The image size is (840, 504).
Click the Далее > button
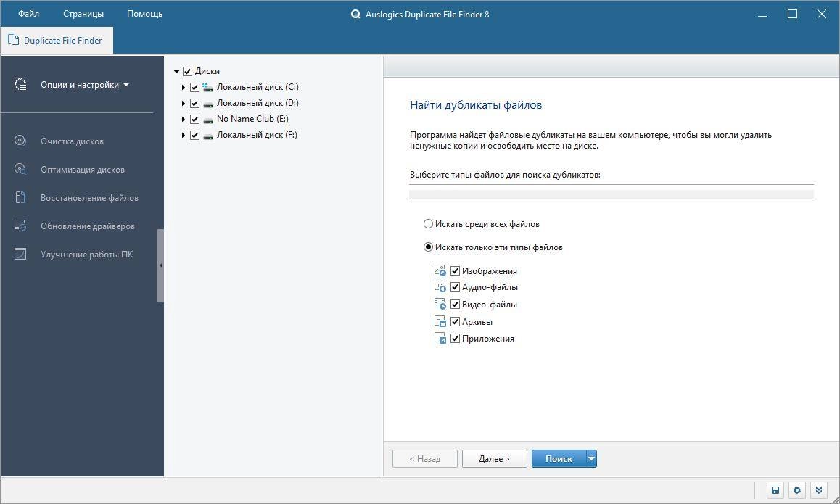tap(495, 459)
